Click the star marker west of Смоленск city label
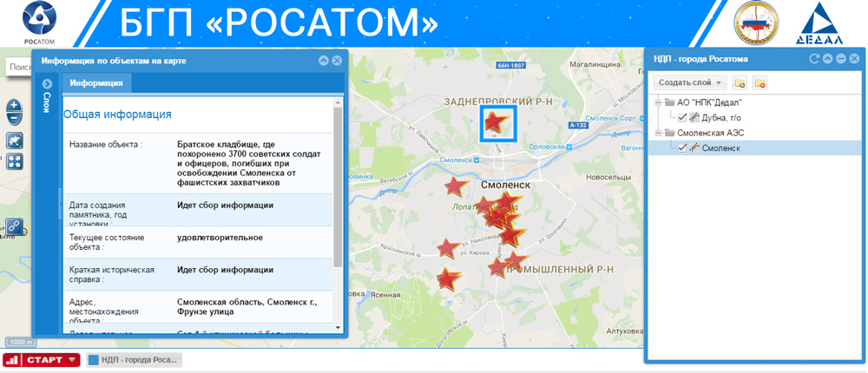The image size is (868, 373). [x=455, y=186]
